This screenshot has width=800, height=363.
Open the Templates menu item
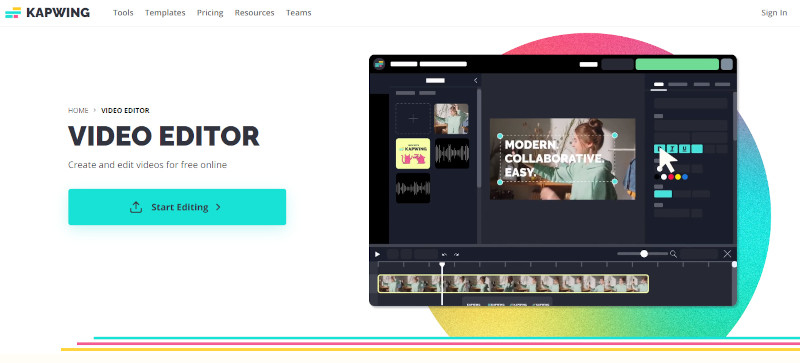click(165, 13)
